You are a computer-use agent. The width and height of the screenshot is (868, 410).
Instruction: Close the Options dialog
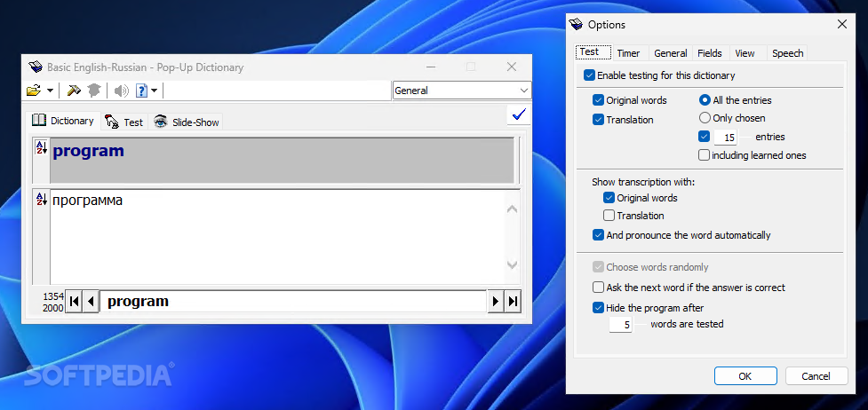(x=842, y=24)
